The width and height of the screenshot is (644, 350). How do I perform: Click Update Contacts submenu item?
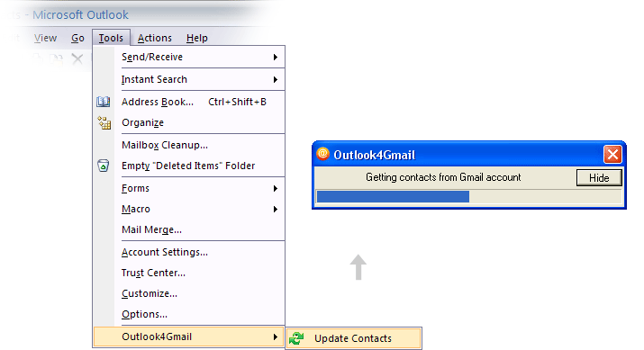(x=354, y=338)
